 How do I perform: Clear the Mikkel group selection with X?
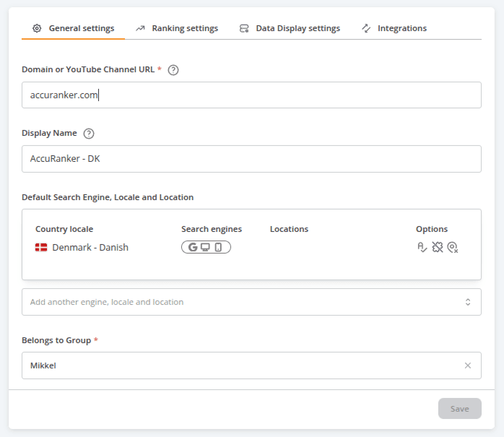[x=468, y=365]
